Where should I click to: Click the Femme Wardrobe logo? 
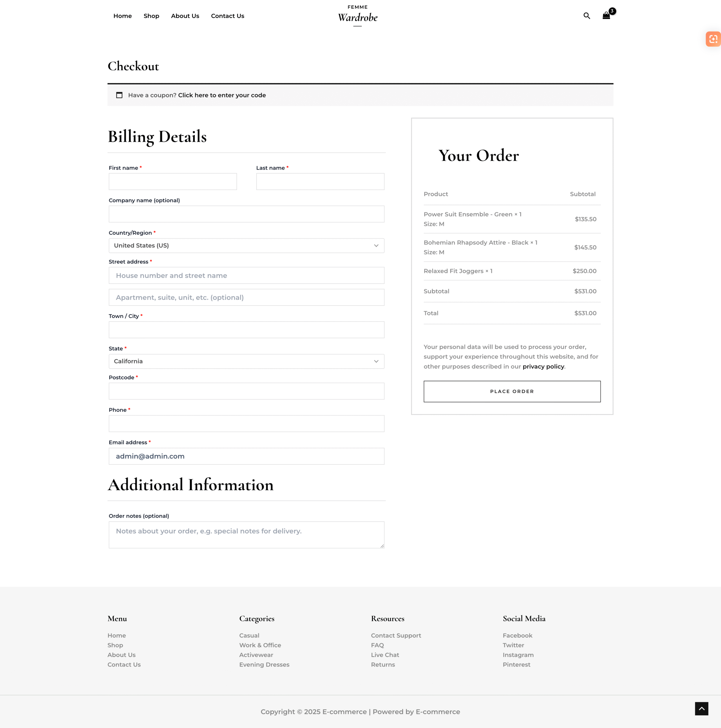(358, 15)
